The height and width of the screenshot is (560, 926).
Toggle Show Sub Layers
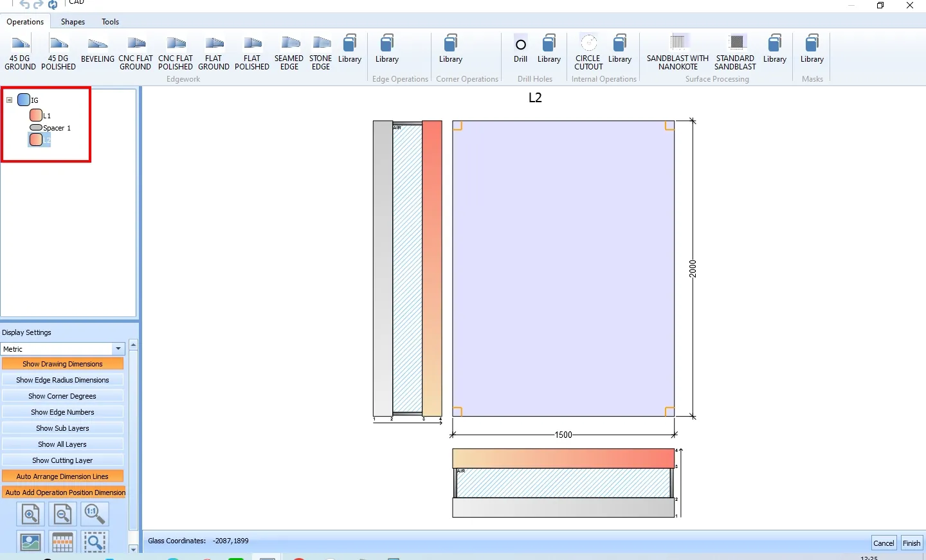click(x=62, y=428)
